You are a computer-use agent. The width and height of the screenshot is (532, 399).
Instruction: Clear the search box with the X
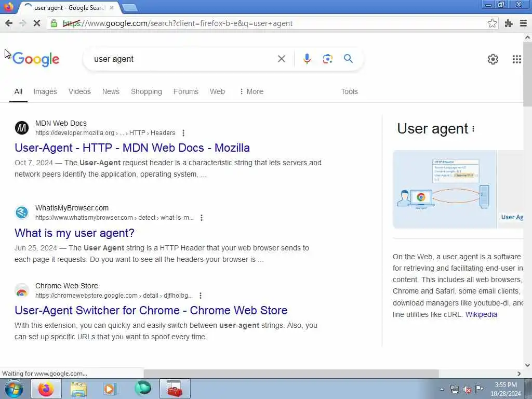click(281, 59)
